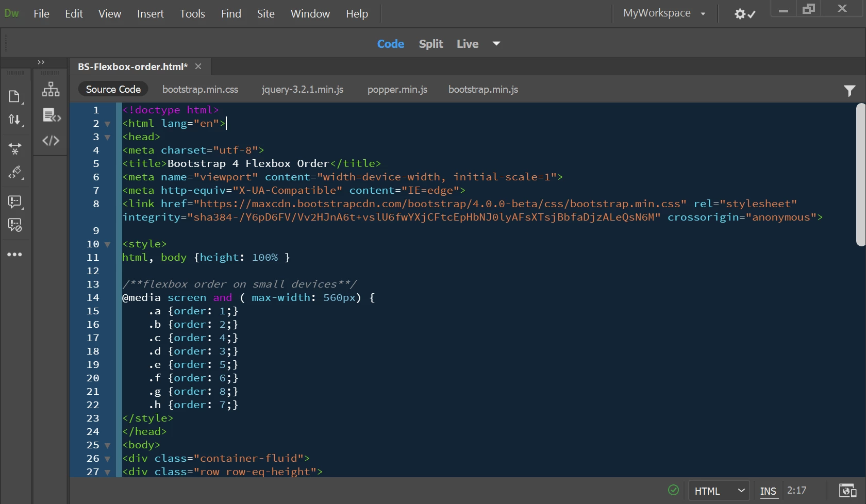Open Customize Toolbar three-dots icon

pos(14,255)
